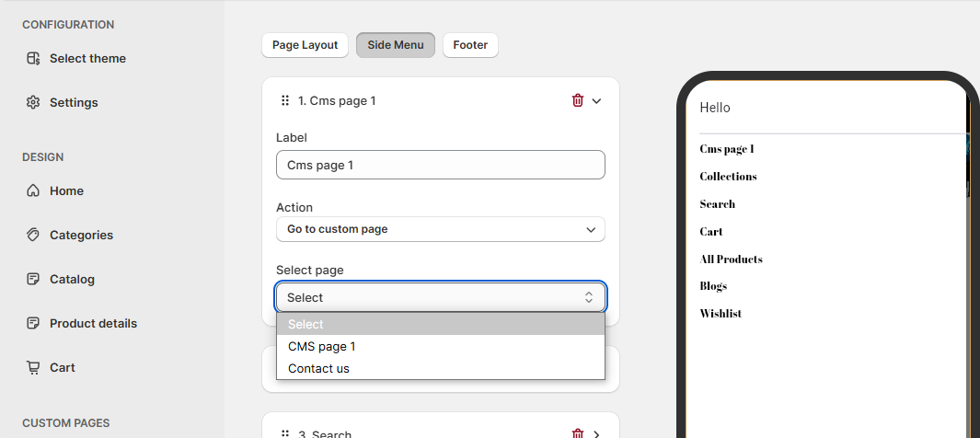This screenshot has height=438, width=980.
Task: Click the Cart shopping cart icon
Action: (x=33, y=368)
